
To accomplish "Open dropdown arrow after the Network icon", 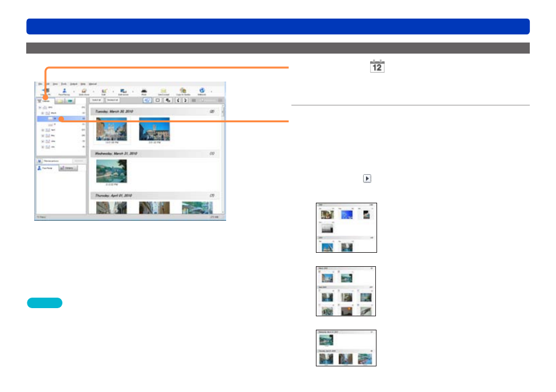I will click(x=212, y=92).
